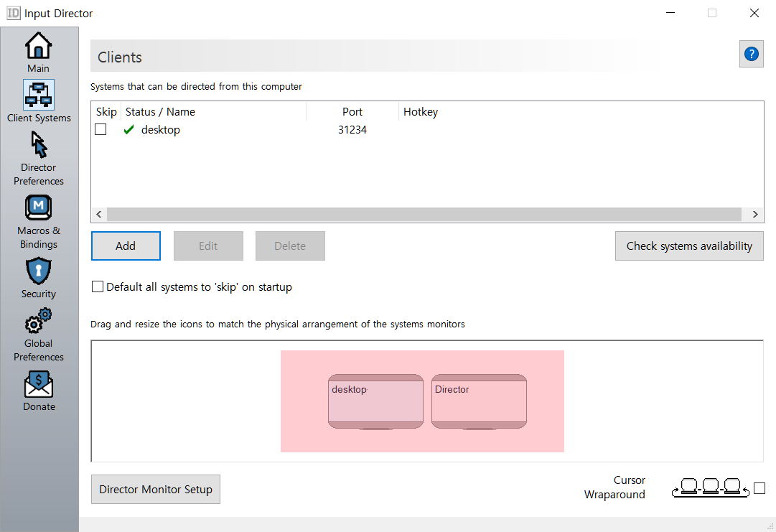The width and height of the screenshot is (776, 532).
Task: Click the client list horizontal scrollbar thumb
Action: (424, 214)
